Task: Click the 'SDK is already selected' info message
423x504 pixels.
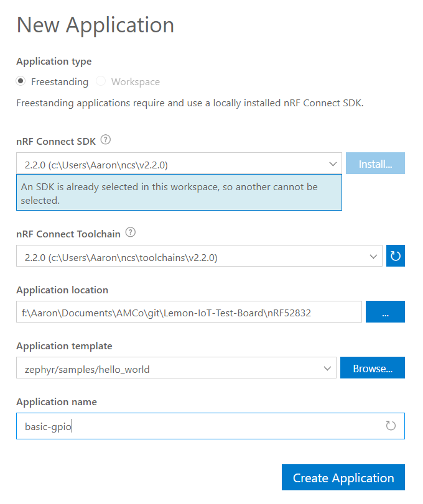Action: pos(179,193)
